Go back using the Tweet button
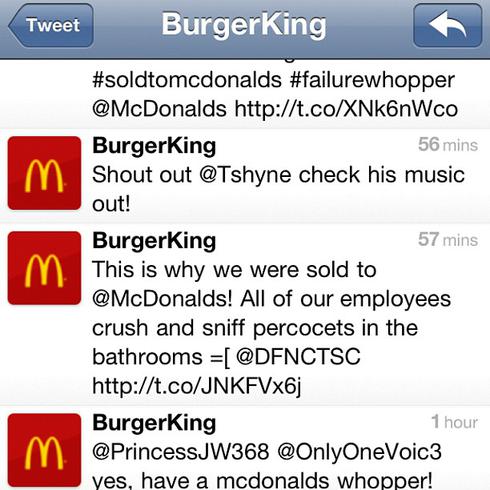The image size is (490, 490). pos(51,25)
